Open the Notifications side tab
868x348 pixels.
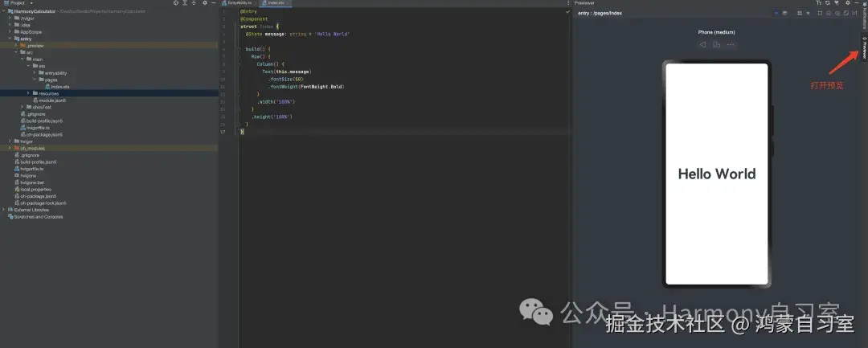tap(864, 16)
